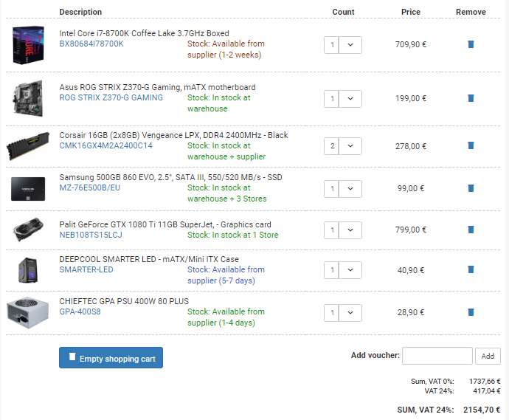Click title CHIEFTEC GPA PSU 400W 80 PLUS
This screenshot has width=509, height=420.
124,301
